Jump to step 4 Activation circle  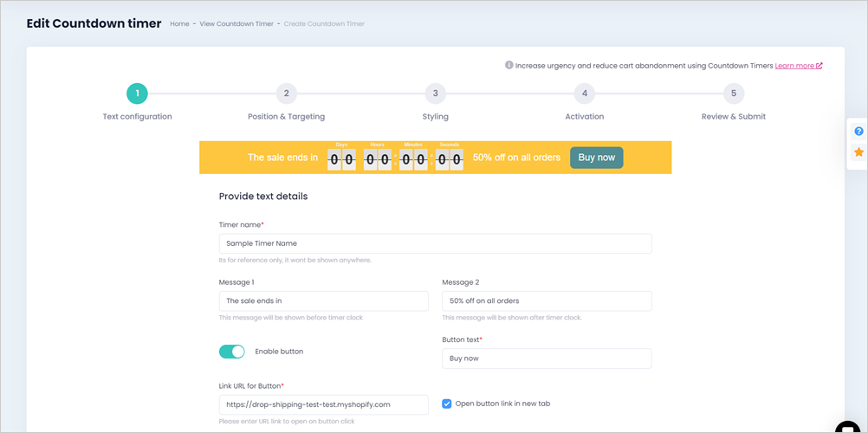(x=585, y=94)
